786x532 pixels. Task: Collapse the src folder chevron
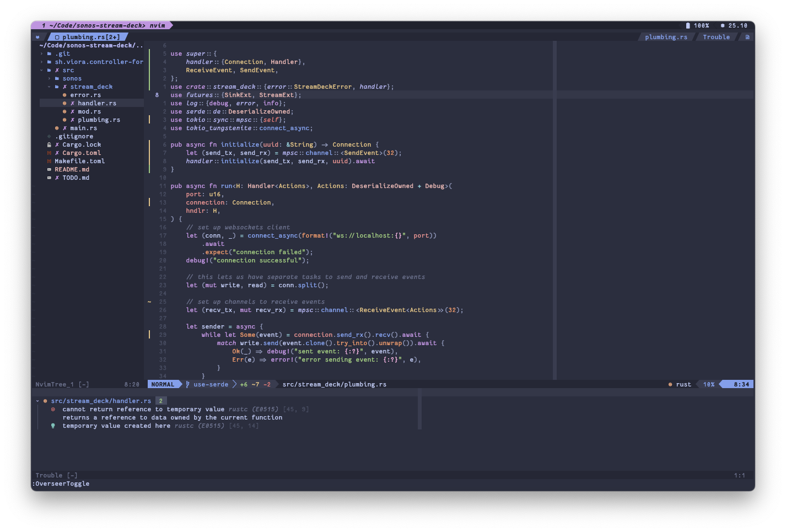tap(41, 71)
